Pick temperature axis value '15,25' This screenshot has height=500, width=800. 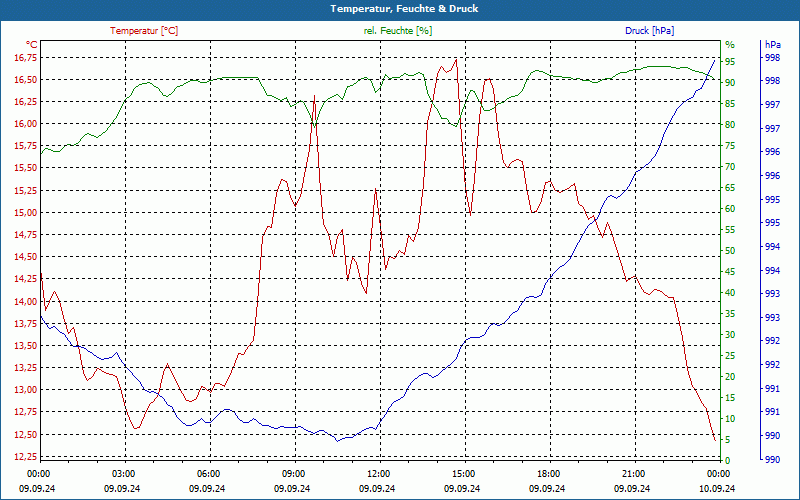point(26,190)
